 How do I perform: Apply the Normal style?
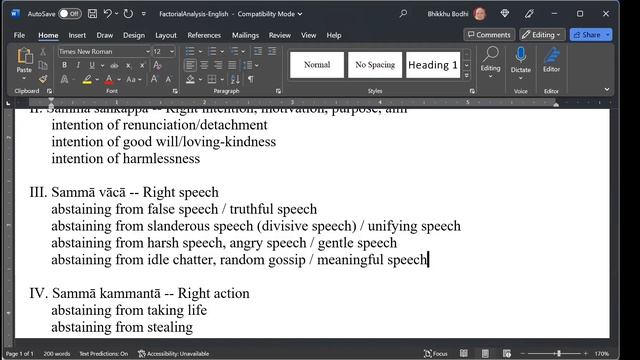click(317, 64)
